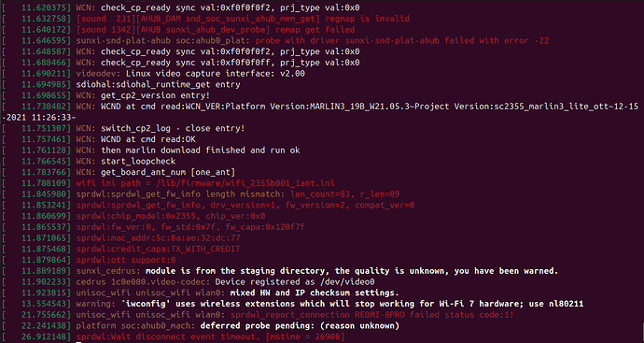Click the 'get_cp2_version entry!' log text

pyautogui.click(x=155, y=95)
